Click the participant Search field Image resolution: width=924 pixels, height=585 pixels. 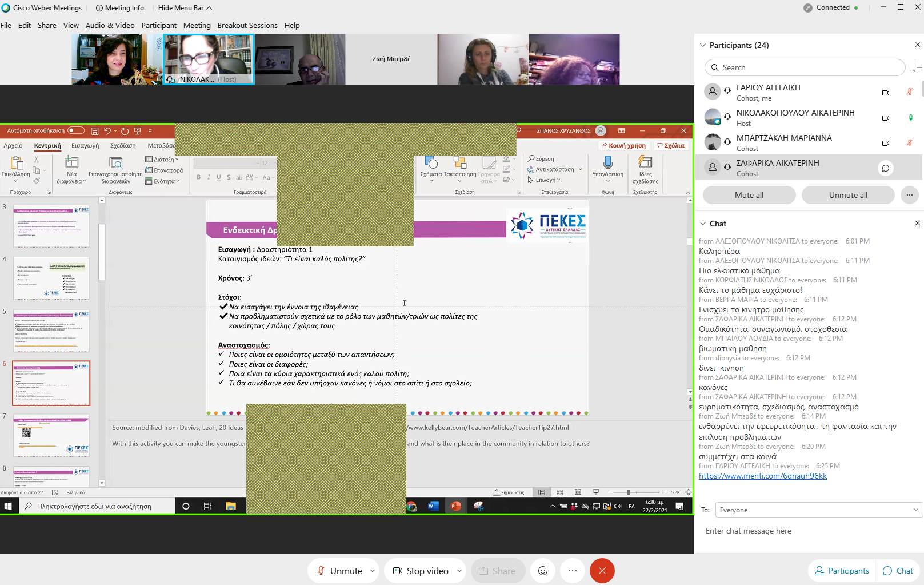click(806, 67)
